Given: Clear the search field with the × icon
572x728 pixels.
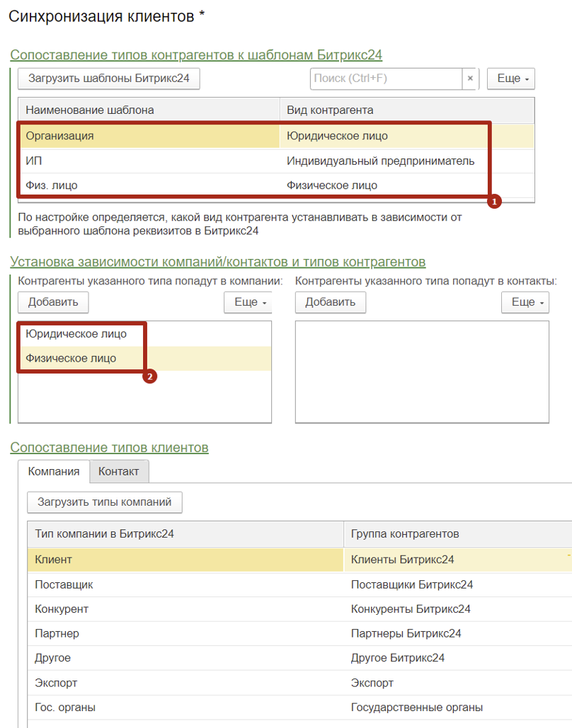Looking at the screenshot, I should click(x=470, y=79).
